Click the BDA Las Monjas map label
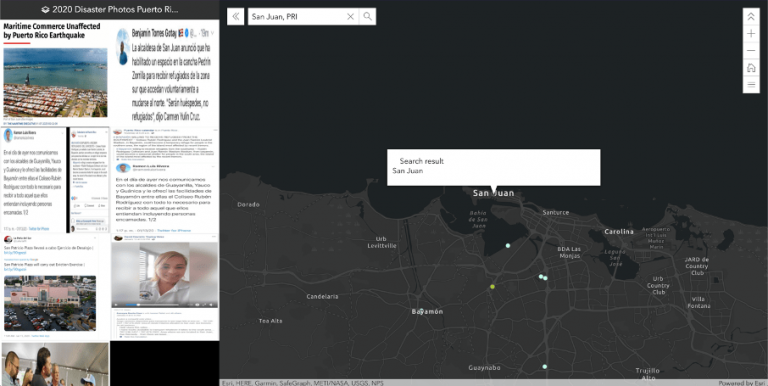 (x=569, y=252)
